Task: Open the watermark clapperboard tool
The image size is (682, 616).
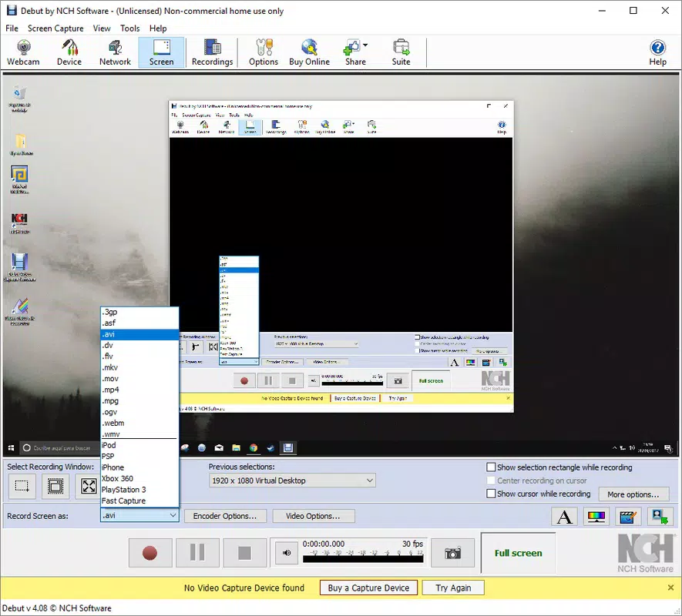Action: [628, 517]
